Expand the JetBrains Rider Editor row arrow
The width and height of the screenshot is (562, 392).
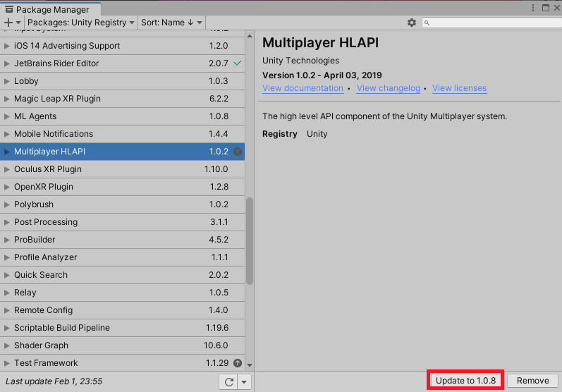[x=6, y=63]
